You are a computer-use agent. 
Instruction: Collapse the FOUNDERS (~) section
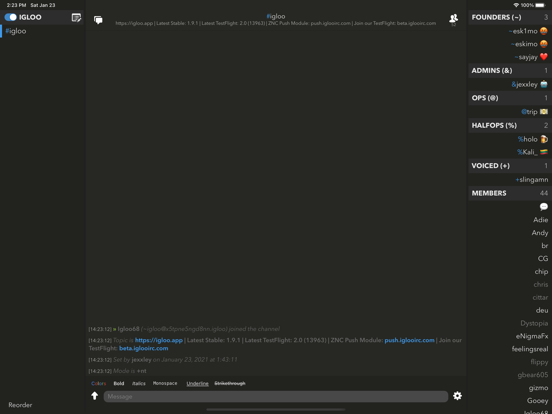509,17
